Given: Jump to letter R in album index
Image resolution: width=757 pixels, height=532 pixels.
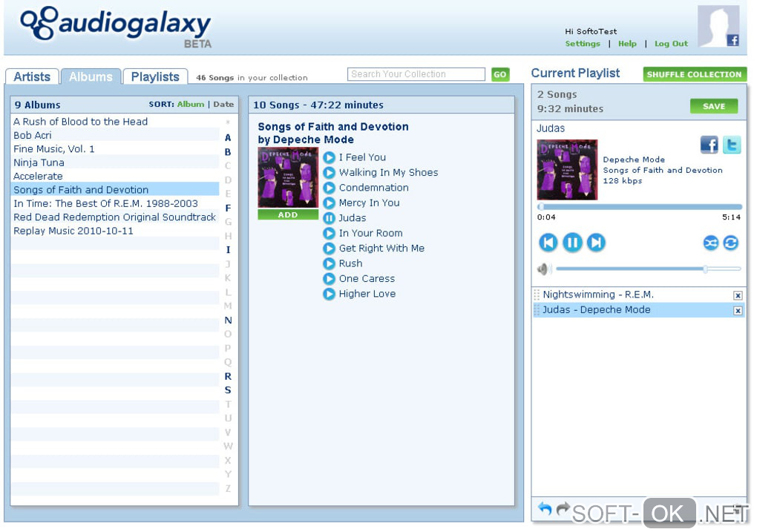Looking at the screenshot, I should tap(228, 376).
